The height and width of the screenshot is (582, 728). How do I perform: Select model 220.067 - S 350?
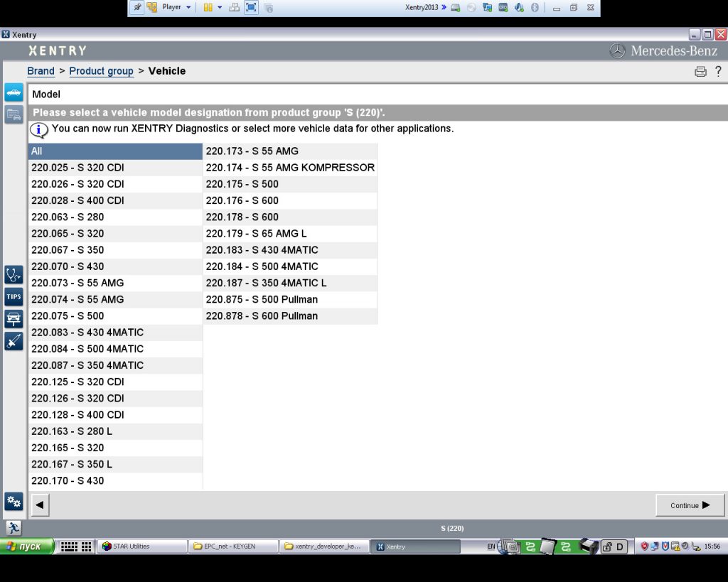tap(116, 250)
